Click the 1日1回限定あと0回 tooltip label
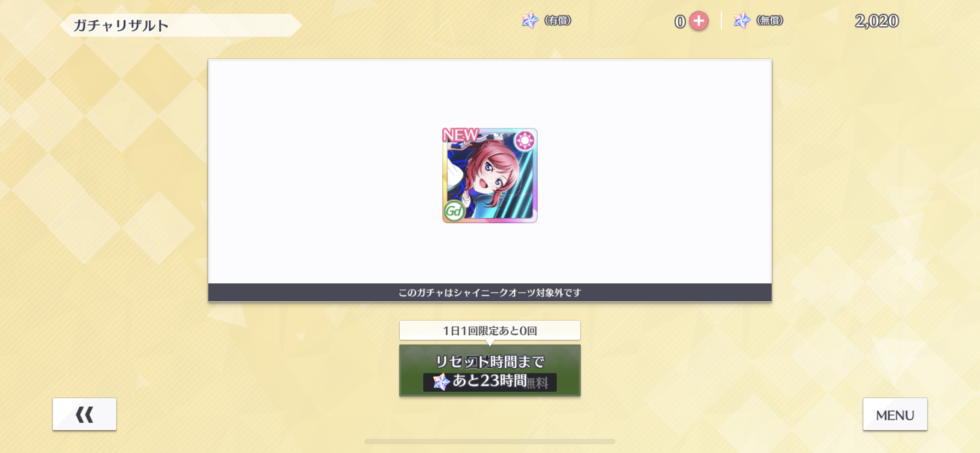This screenshot has height=453, width=980. [490, 330]
